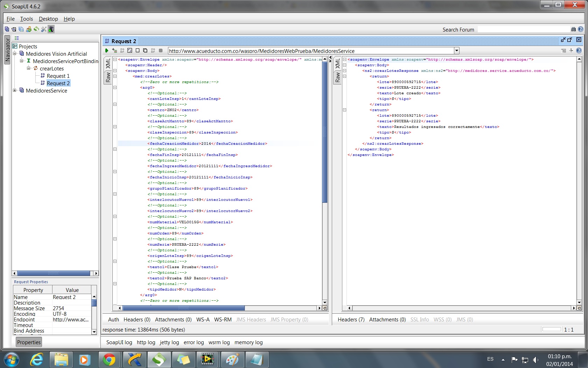This screenshot has height=368, width=588.
Task: Create an empty request icon
Action: click(x=138, y=51)
